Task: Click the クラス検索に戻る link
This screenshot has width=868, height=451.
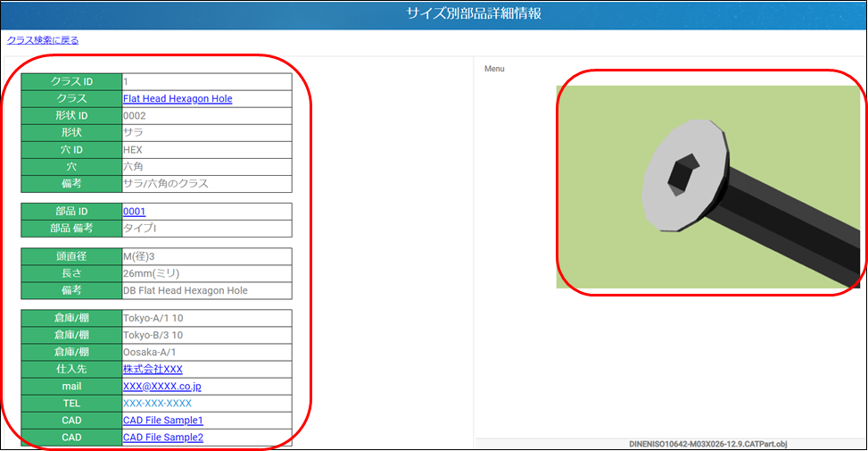Action: click(x=43, y=40)
